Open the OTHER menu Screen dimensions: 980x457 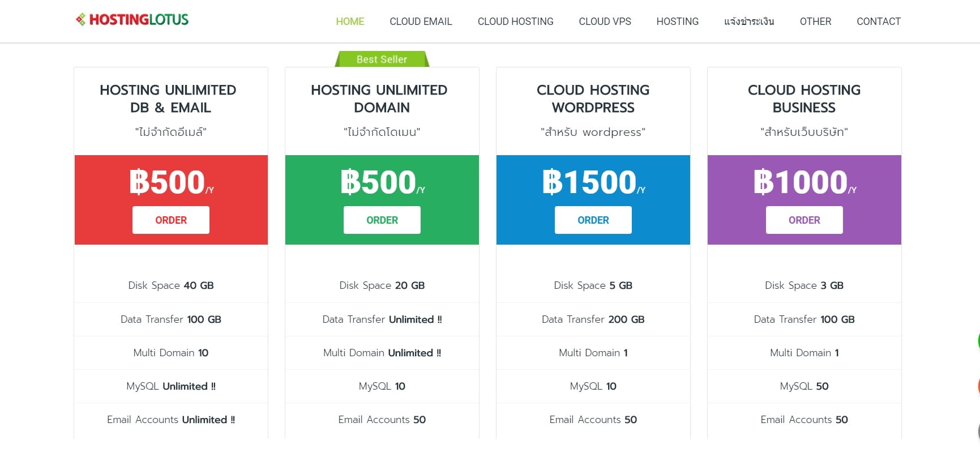[x=815, y=22]
